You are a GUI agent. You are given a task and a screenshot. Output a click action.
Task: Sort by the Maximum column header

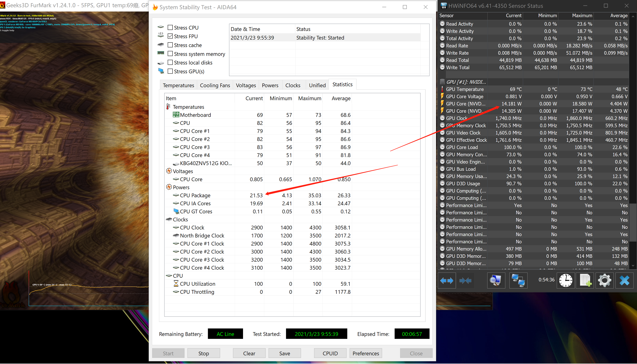309,98
